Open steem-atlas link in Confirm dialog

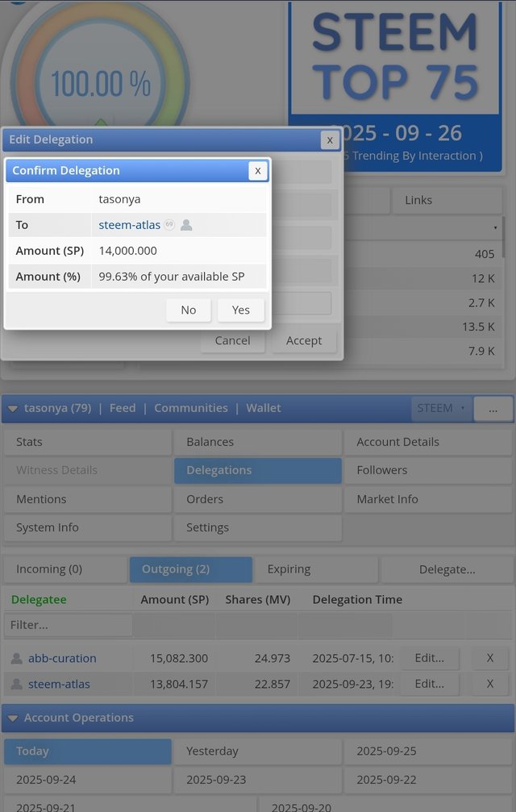pos(129,225)
